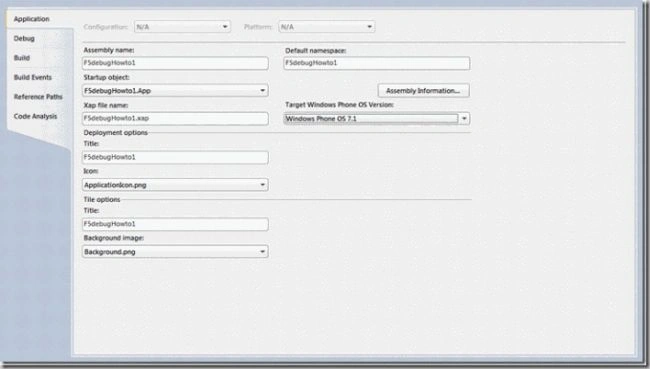Click the Tile options Title field
Image resolution: width=650 pixels, height=369 pixels.
(x=175, y=224)
